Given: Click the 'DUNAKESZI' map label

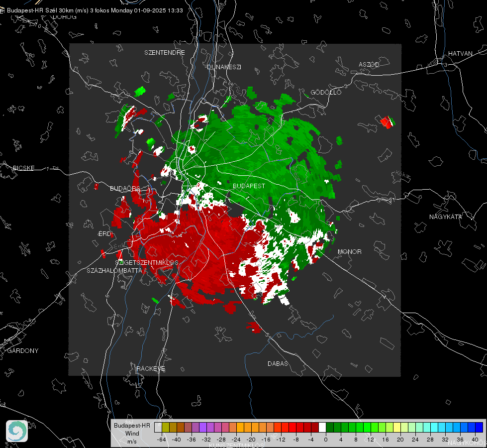Looking at the screenshot, I should point(224,67).
